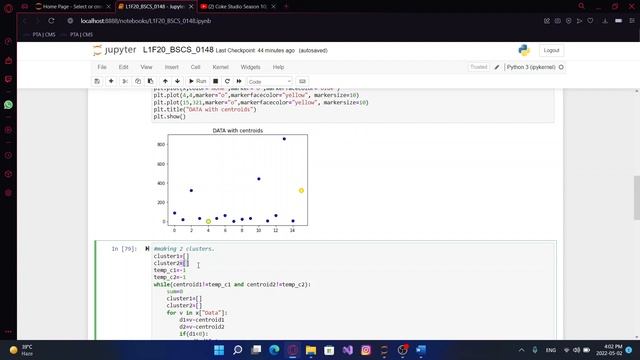
Task: Open a new browser tab
Action: (286, 6)
